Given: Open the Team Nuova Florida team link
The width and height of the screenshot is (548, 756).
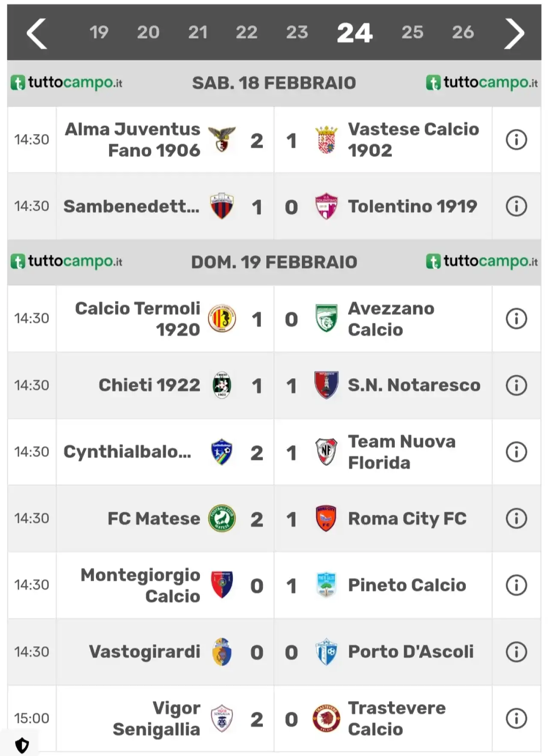Looking at the screenshot, I should click(x=402, y=452).
